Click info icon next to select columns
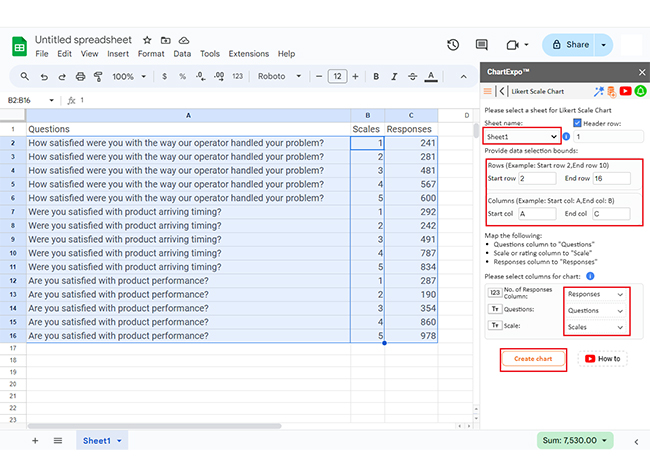 [590, 276]
